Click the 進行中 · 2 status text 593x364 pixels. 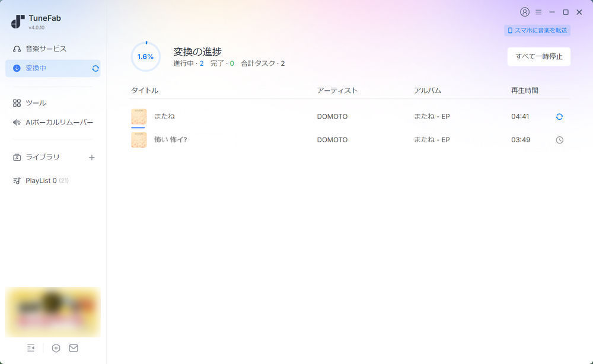coord(189,63)
